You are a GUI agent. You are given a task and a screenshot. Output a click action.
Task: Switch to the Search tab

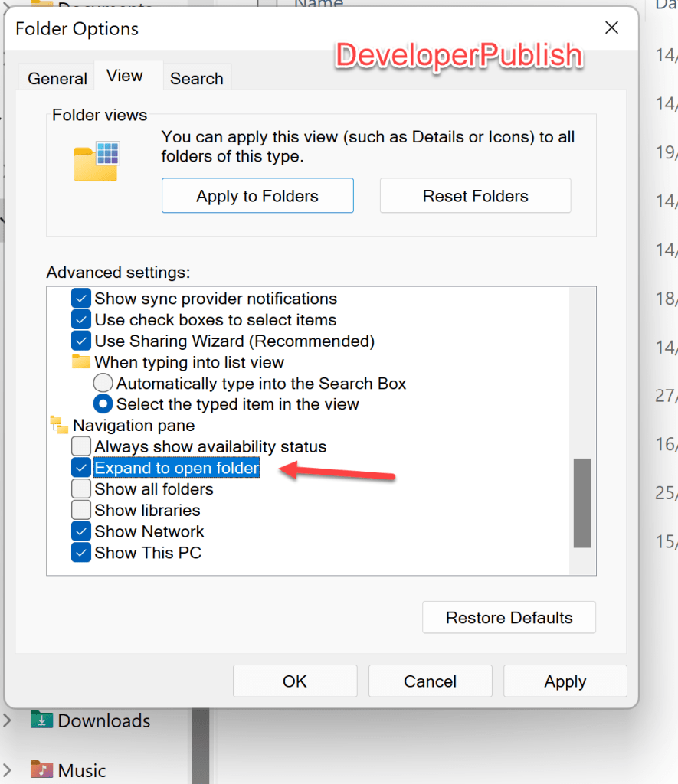coord(196,78)
